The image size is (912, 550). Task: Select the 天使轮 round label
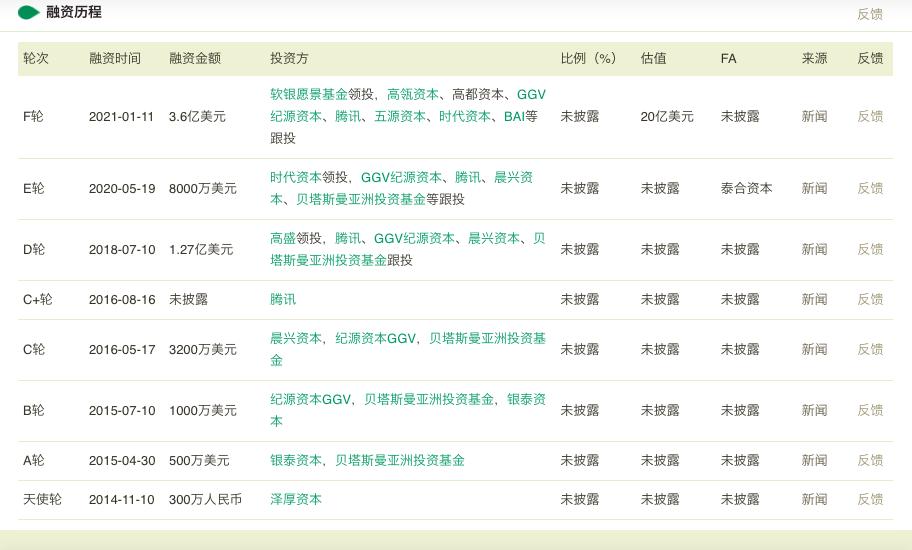pos(42,499)
